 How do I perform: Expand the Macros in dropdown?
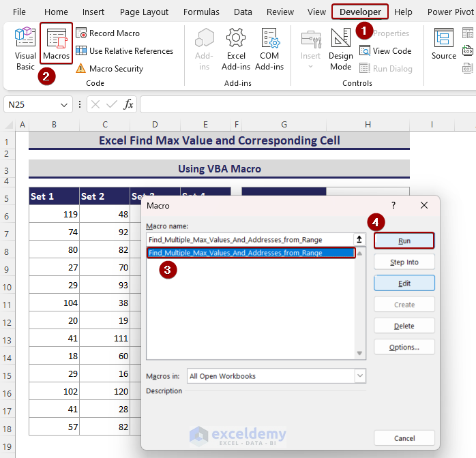tap(360, 376)
